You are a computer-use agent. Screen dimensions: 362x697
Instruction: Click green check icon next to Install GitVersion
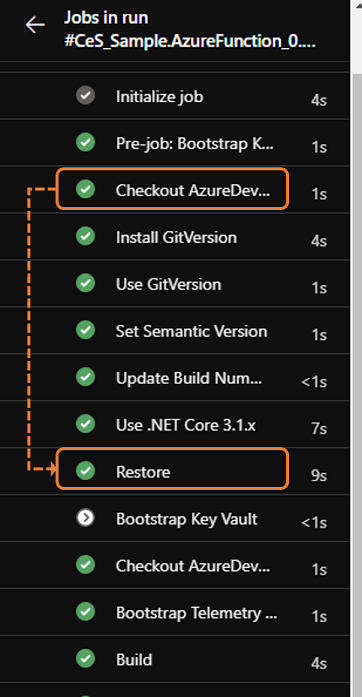click(85, 236)
